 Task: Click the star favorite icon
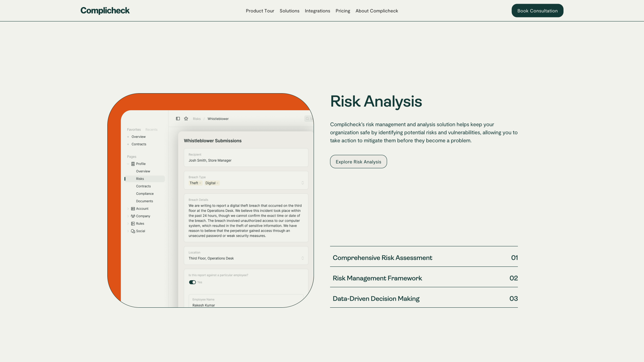(186, 119)
